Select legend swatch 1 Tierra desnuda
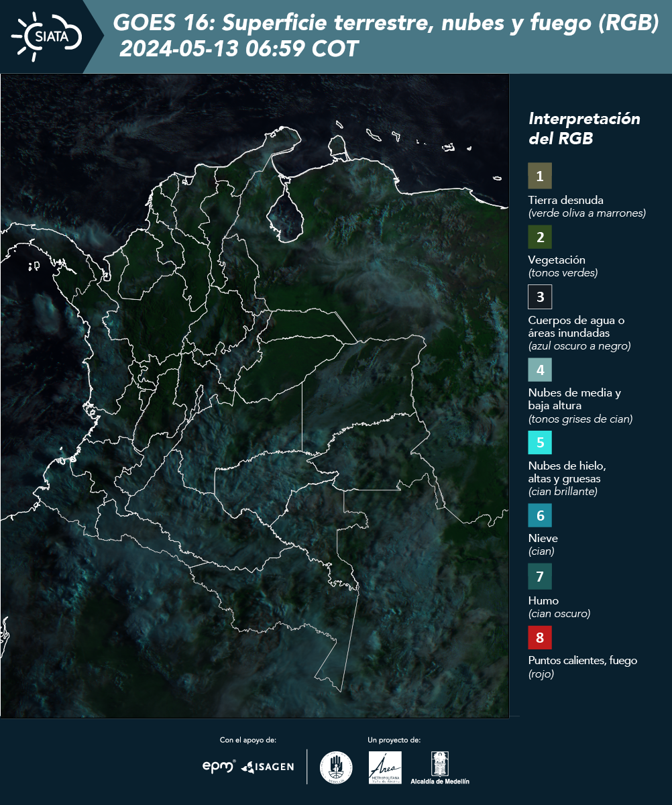 (540, 176)
